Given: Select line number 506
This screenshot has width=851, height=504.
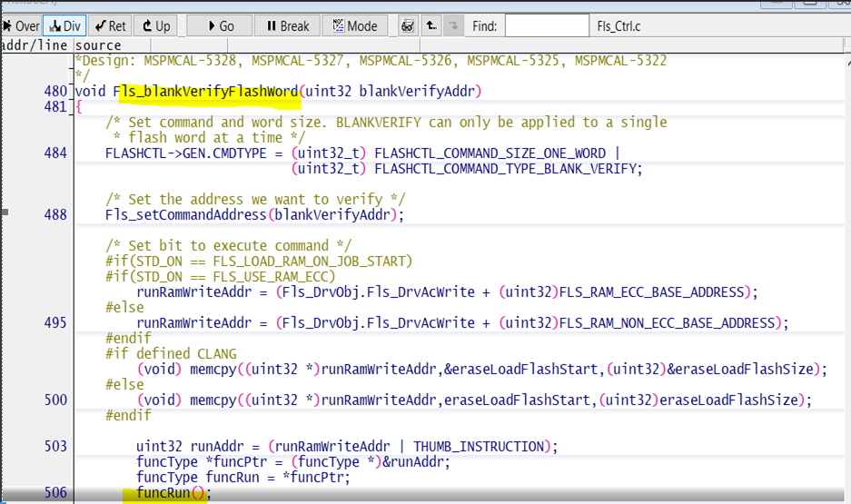Looking at the screenshot, I should tap(55, 492).
